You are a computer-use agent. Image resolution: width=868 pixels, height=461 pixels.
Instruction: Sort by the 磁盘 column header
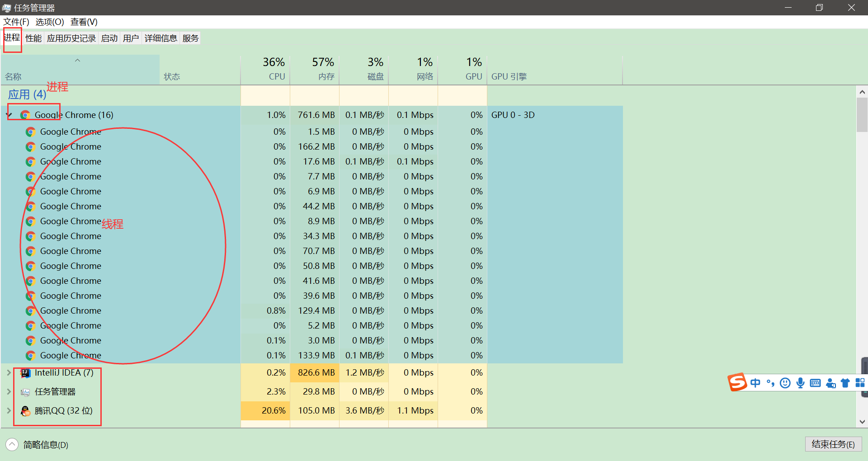[x=364, y=70]
